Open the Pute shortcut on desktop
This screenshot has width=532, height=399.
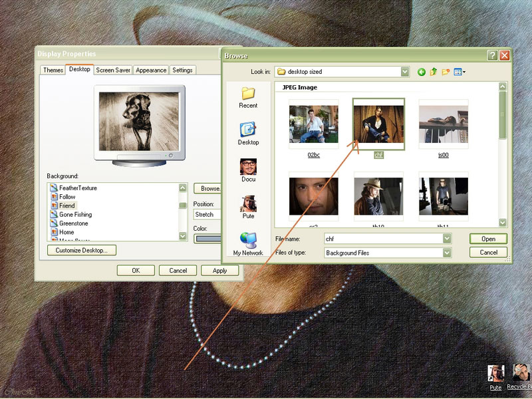click(495, 374)
